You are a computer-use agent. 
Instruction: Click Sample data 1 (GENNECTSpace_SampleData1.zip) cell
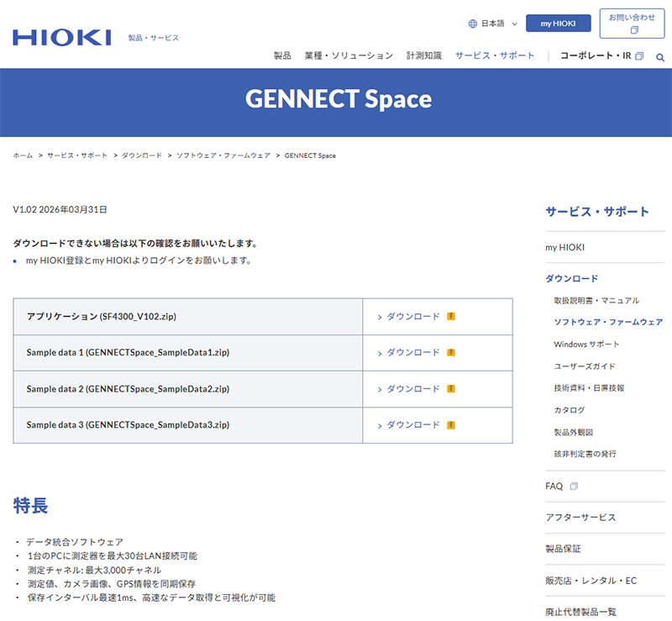[187, 353]
